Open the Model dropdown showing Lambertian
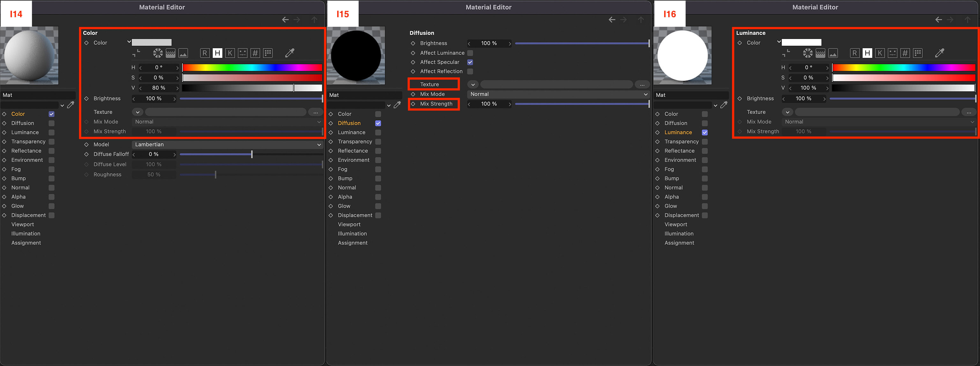 click(227, 145)
